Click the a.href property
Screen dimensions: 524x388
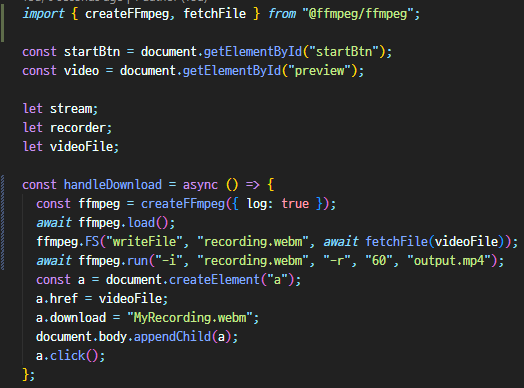coord(57,299)
